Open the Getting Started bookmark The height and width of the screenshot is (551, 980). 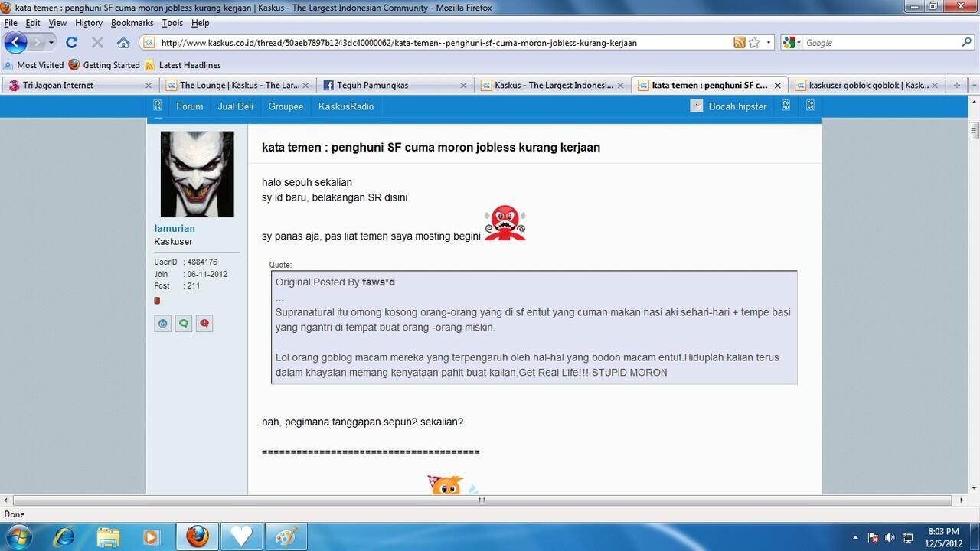(104, 65)
